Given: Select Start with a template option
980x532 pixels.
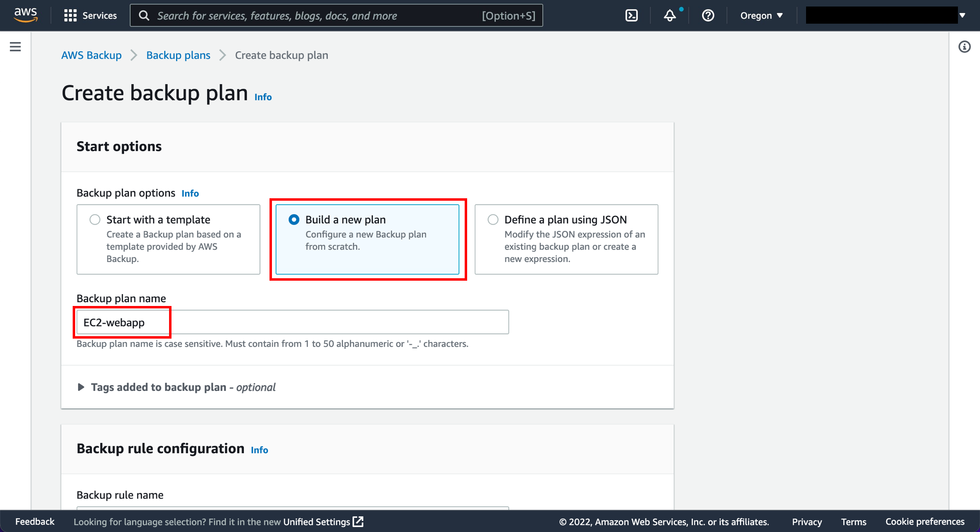Looking at the screenshot, I should pyautogui.click(x=168, y=239).
